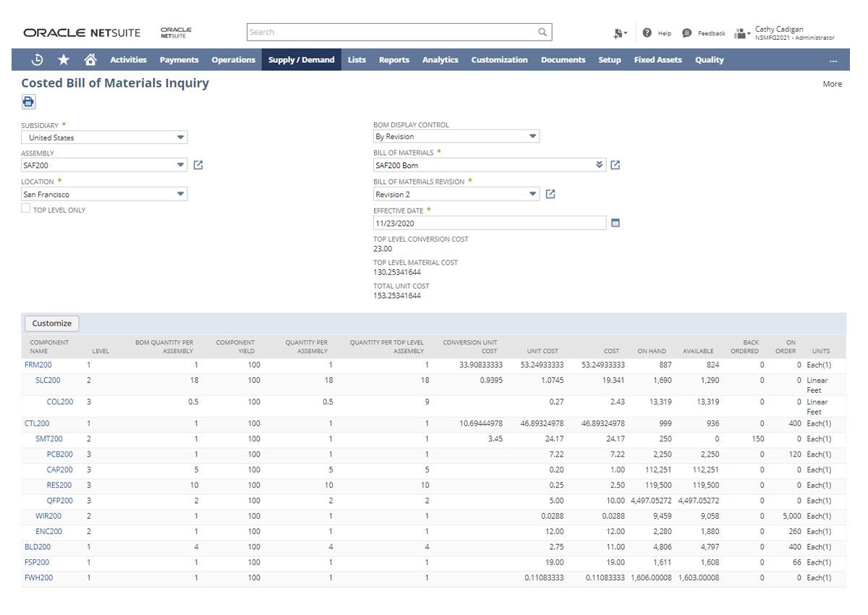Open the role switcher people icon
Viewport: 868px width, 615px height.
[x=742, y=33]
